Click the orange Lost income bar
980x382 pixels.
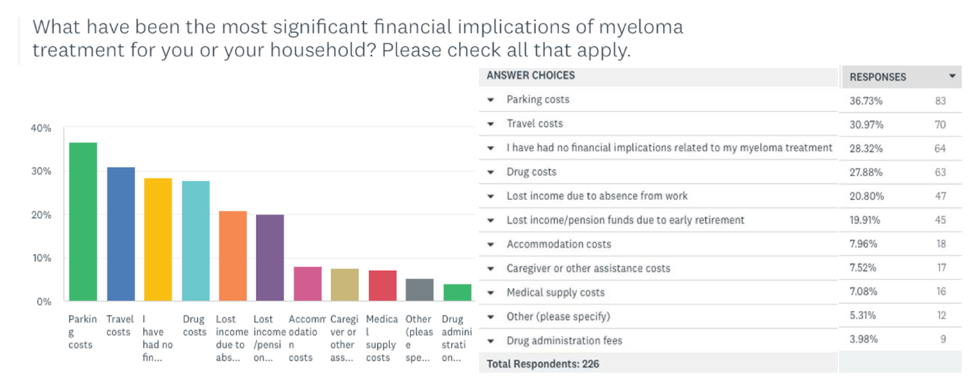tap(233, 256)
